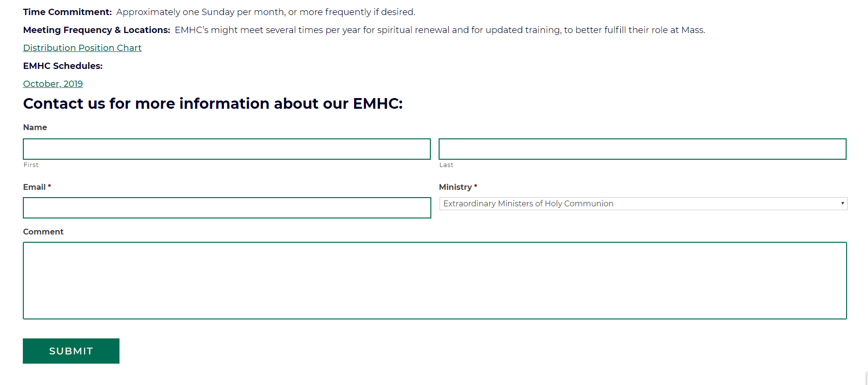Click the First name input field
The width and height of the screenshot is (868, 385).
(x=226, y=149)
